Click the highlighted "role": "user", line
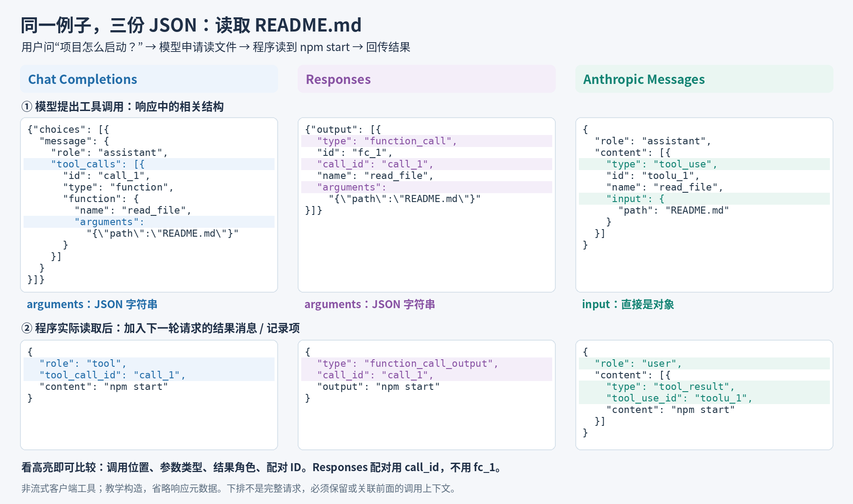 point(704,364)
